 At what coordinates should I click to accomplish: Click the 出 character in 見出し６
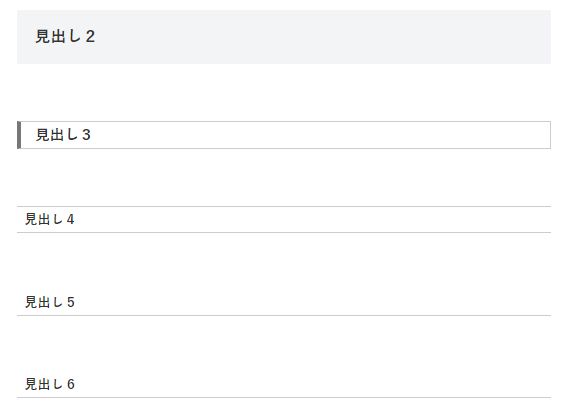(45, 384)
